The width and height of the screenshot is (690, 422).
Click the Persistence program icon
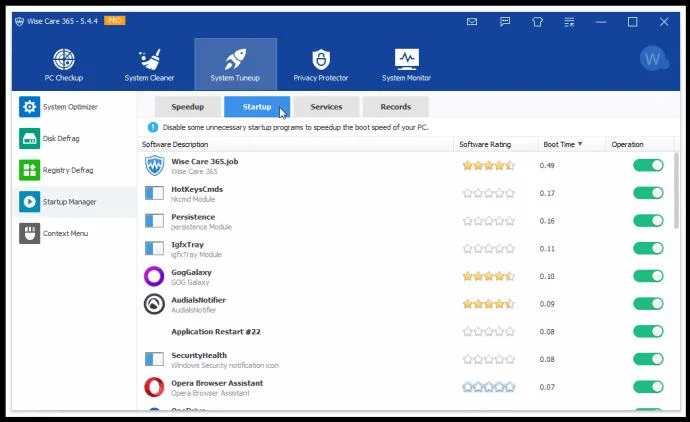click(x=154, y=221)
